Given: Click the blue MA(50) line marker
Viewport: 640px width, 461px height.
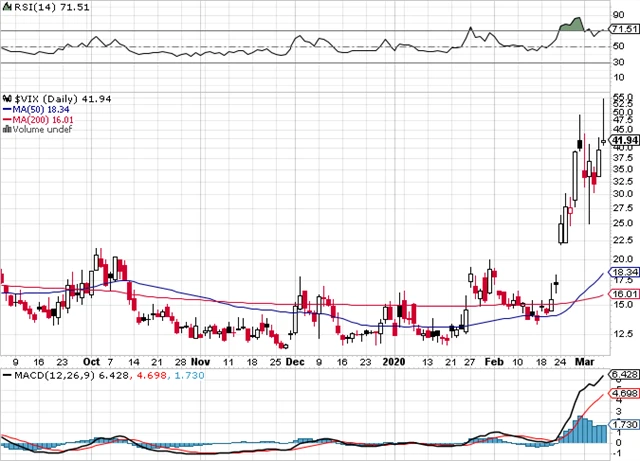Looking at the screenshot, I should (x=7, y=108).
